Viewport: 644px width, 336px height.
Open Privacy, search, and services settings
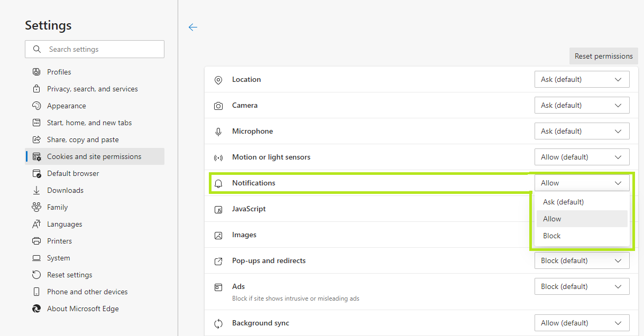93,89
